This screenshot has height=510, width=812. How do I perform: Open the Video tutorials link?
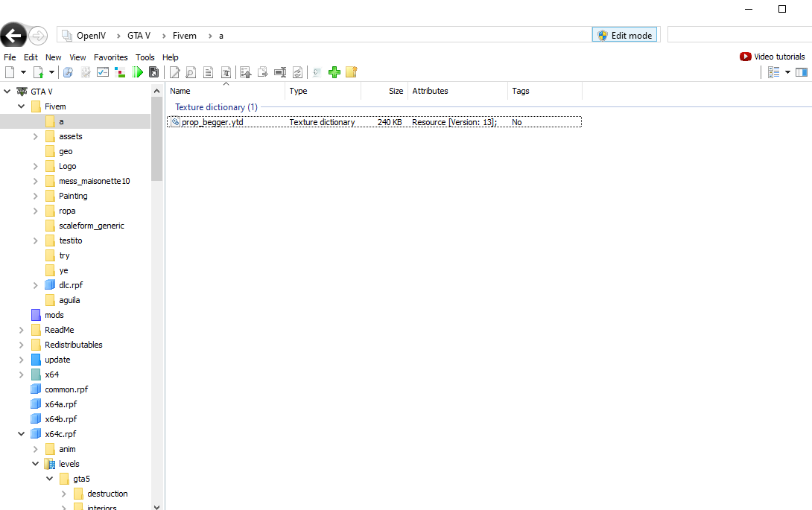pyautogui.click(x=772, y=57)
